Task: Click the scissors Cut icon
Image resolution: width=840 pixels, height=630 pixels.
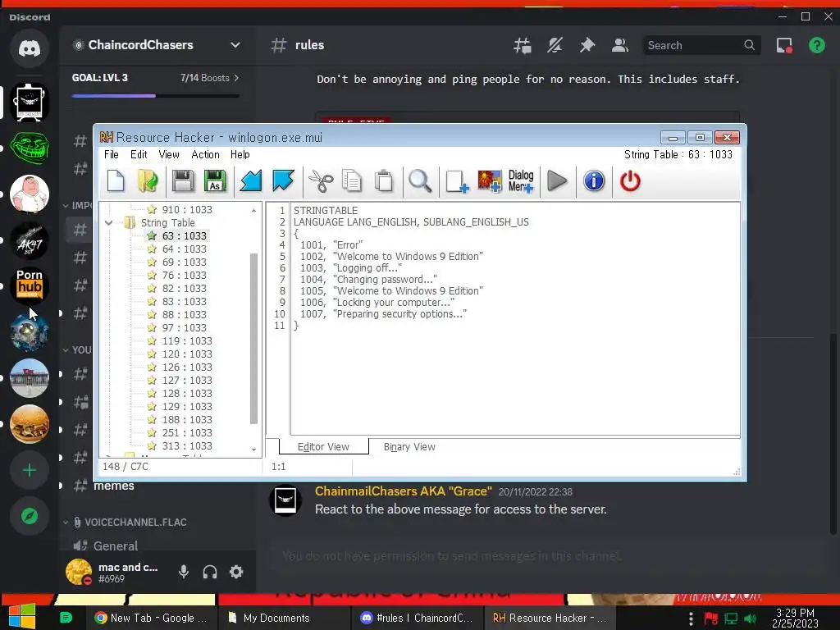Action: 321,181
